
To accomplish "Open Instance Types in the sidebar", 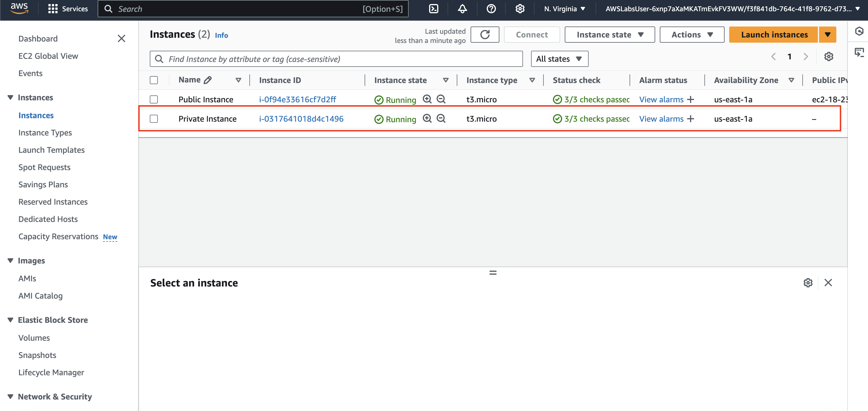I will (x=45, y=133).
